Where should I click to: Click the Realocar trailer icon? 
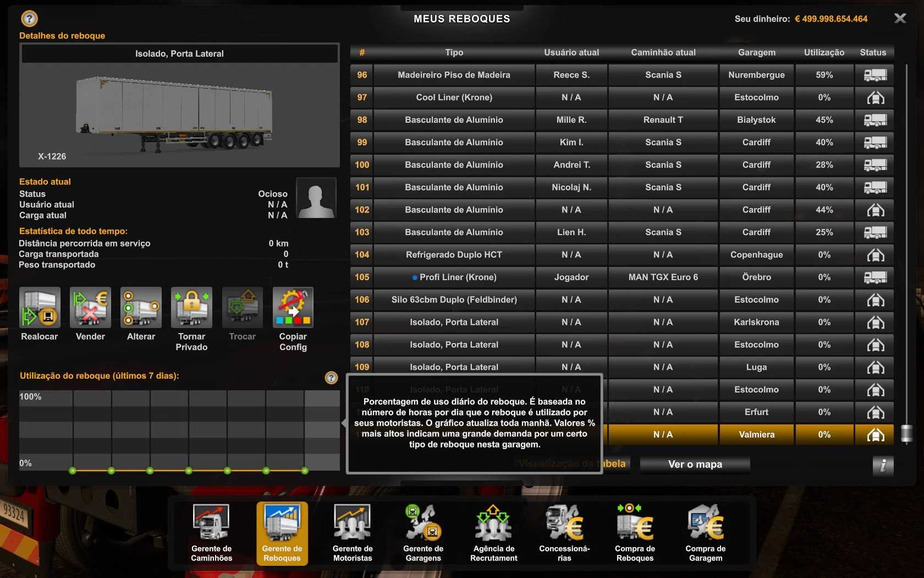pos(40,308)
